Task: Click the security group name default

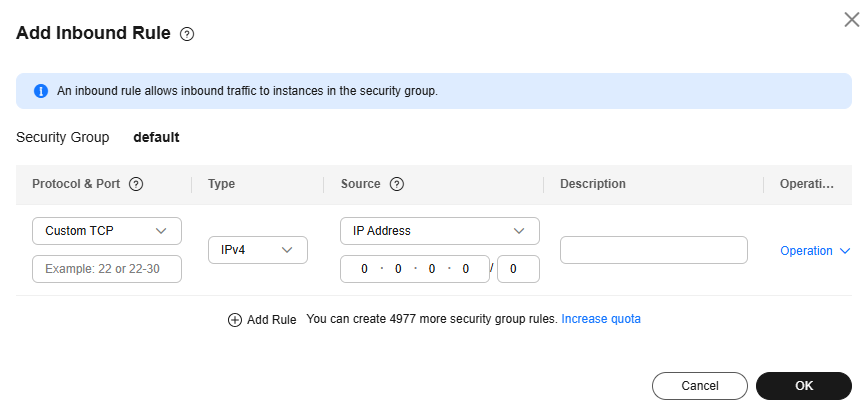Action: point(156,137)
